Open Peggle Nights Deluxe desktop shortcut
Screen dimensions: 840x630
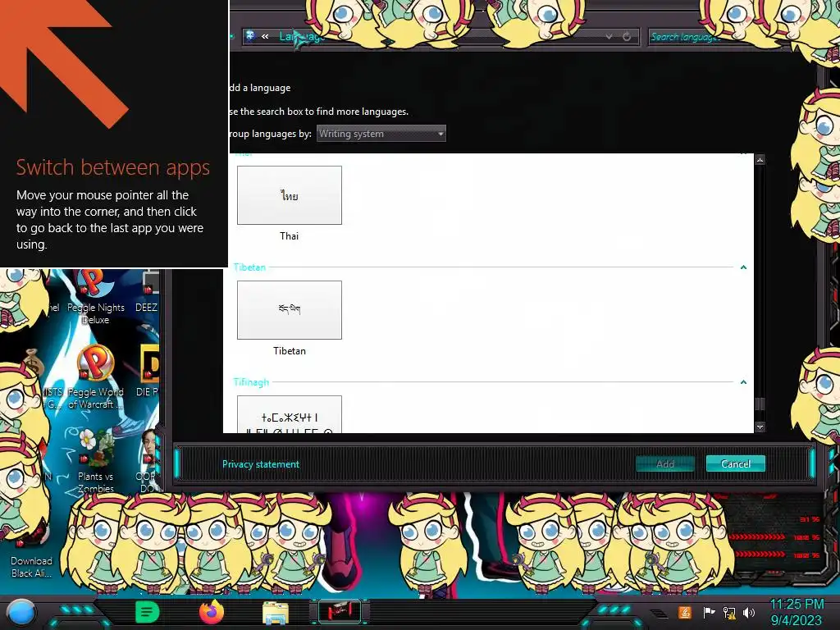[96, 297]
